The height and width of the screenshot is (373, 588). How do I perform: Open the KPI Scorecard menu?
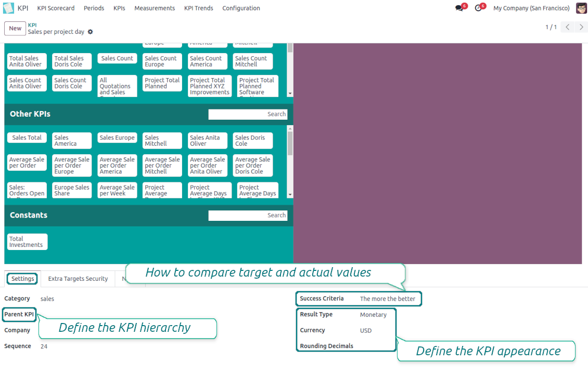coord(56,8)
